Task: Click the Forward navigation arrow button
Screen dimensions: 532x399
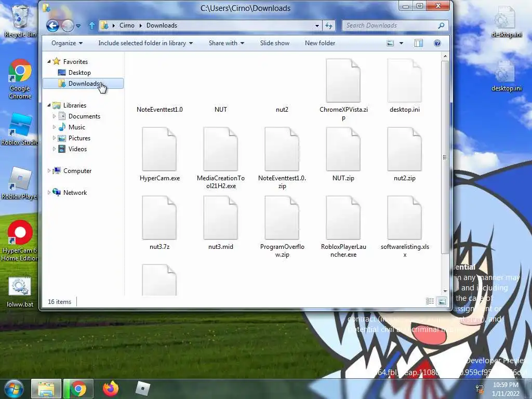Action: [x=68, y=25]
